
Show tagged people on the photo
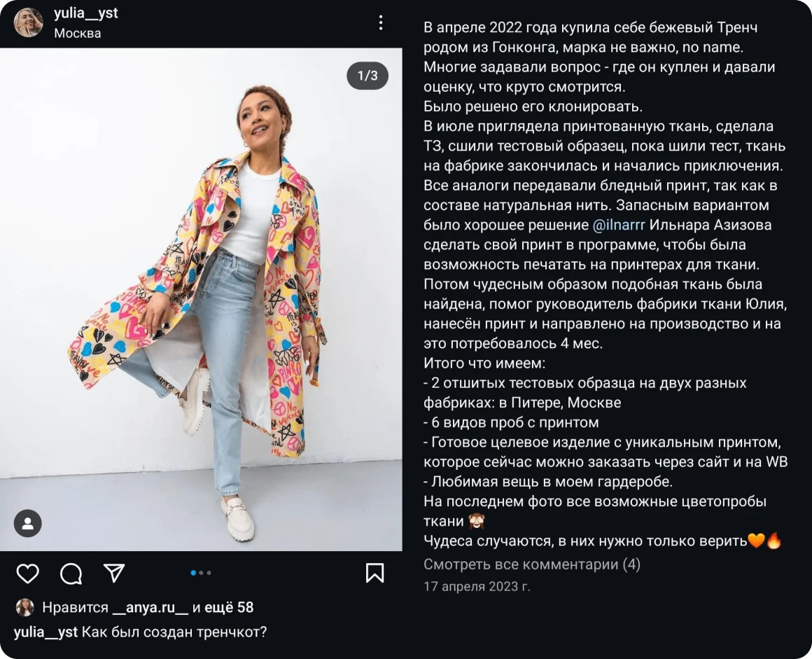coord(28,523)
